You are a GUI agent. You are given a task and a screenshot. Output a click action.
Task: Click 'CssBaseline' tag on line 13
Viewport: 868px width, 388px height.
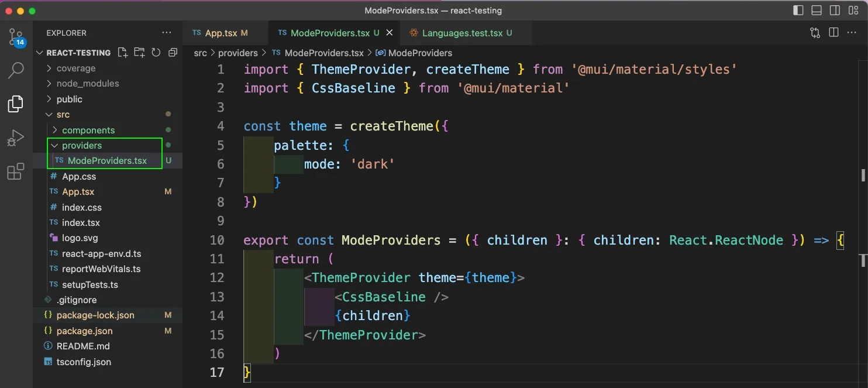(384, 297)
